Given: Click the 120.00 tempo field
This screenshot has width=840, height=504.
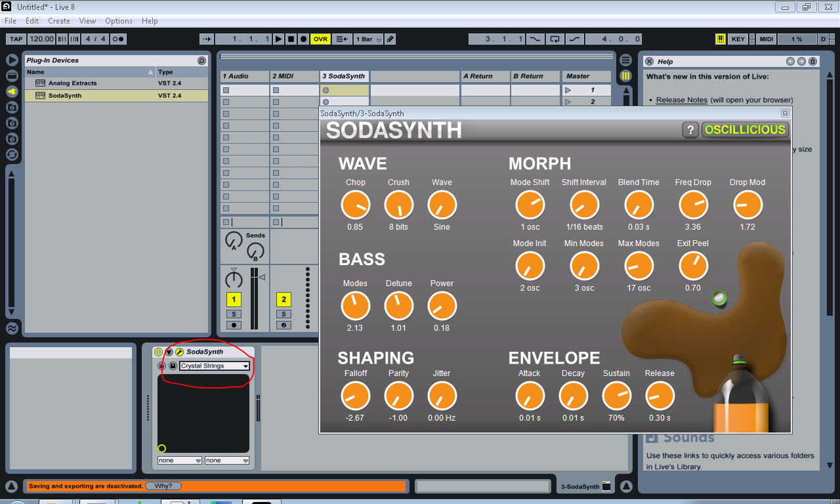Looking at the screenshot, I should [x=42, y=39].
